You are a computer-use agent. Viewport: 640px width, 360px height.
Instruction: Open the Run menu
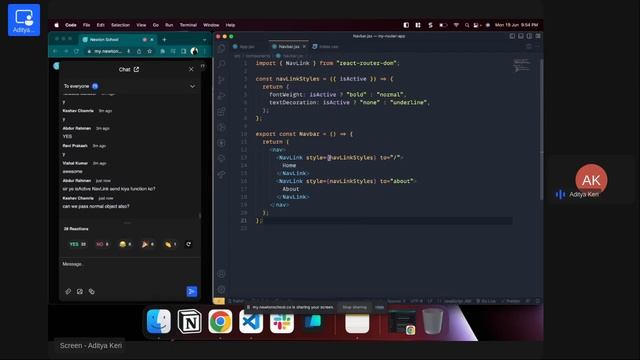169,25
